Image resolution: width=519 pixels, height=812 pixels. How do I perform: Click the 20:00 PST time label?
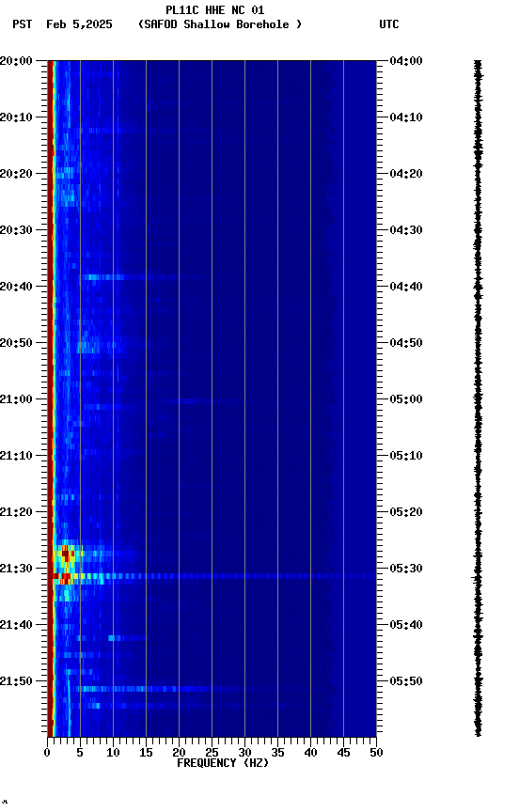(x=16, y=61)
